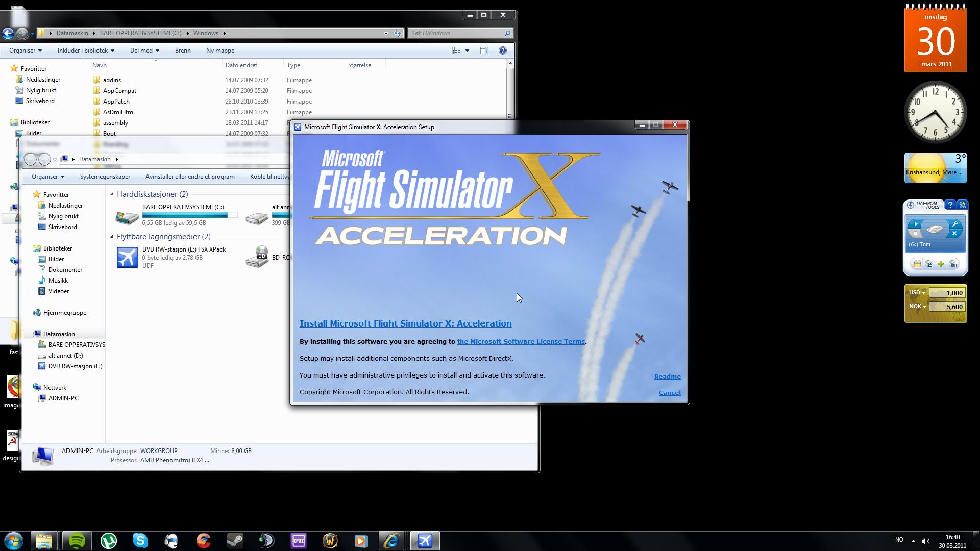Open Dokumenter library in sidebar
The width and height of the screenshot is (980, 551).
65,270
